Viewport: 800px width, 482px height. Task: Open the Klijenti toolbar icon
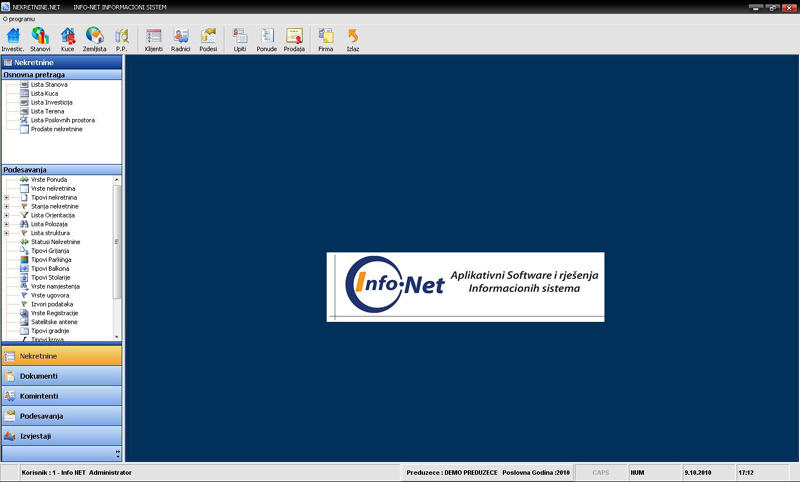click(x=154, y=40)
